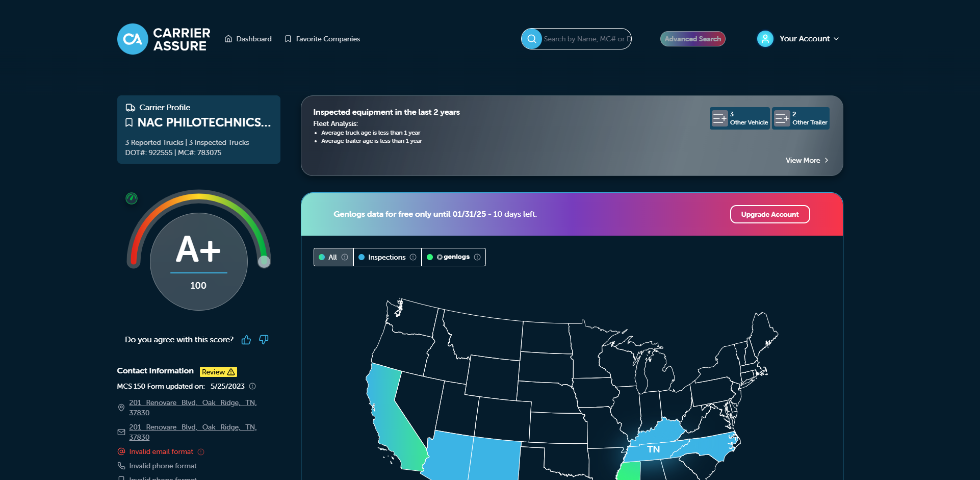
Task: Open the 3 Other Vehicle details icon
Action: point(720,118)
